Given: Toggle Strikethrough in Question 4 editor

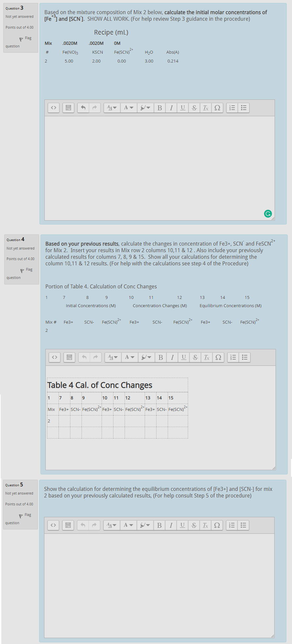Looking at the screenshot, I should click(x=195, y=357).
